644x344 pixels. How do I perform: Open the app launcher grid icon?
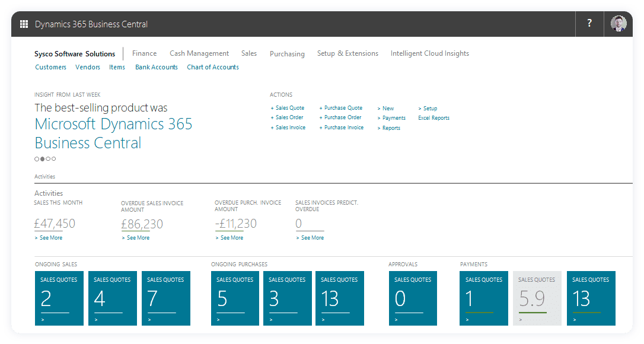point(24,24)
